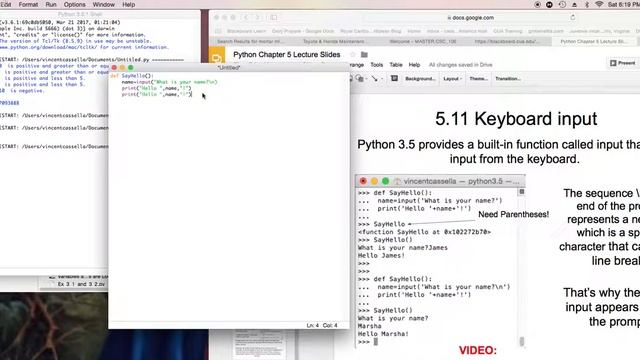Viewport: 640px width, 360px height.
Task: Click the Transition... button
Action: tap(507, 78)
